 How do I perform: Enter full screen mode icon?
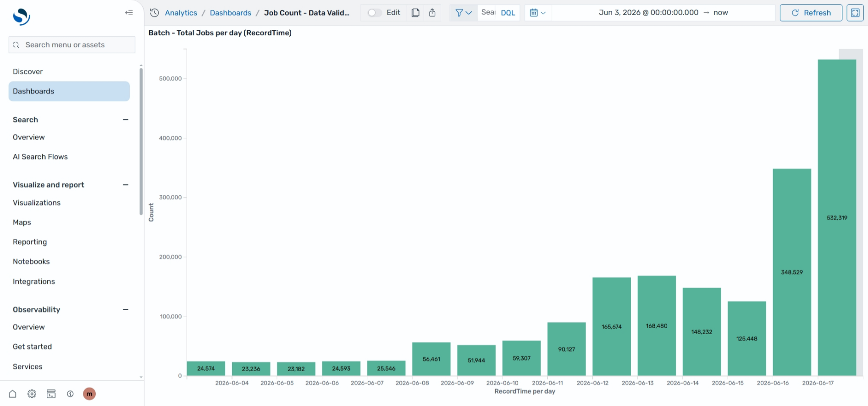[x=855, y=13]
